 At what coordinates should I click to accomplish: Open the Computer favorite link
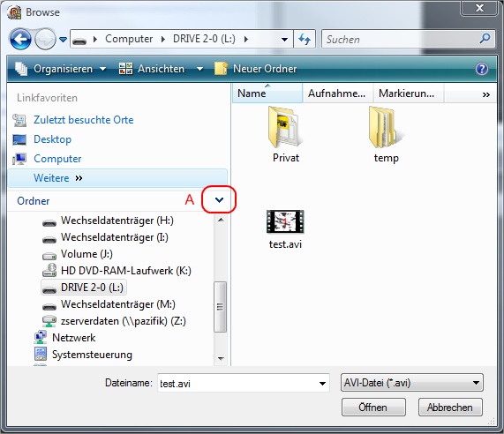[57, 159]
